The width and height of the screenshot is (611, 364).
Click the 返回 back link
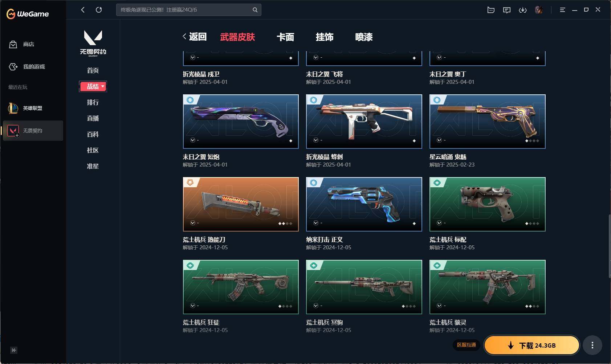(x=195, y=37)
